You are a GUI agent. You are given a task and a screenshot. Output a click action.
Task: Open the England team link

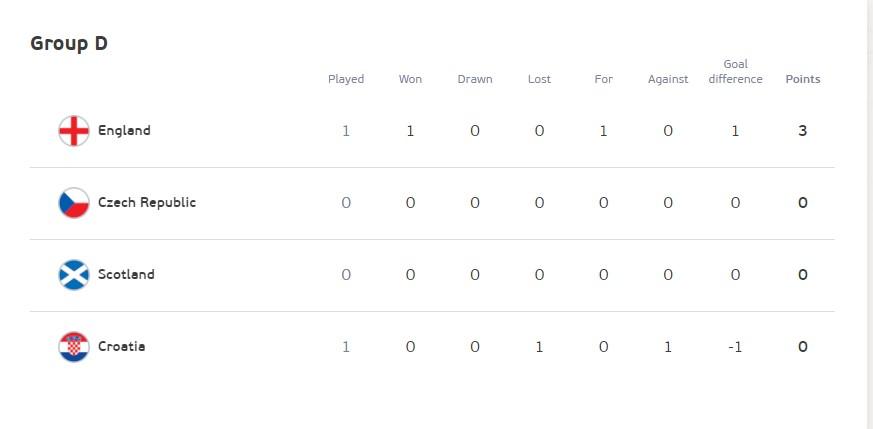tap(124, 131)
